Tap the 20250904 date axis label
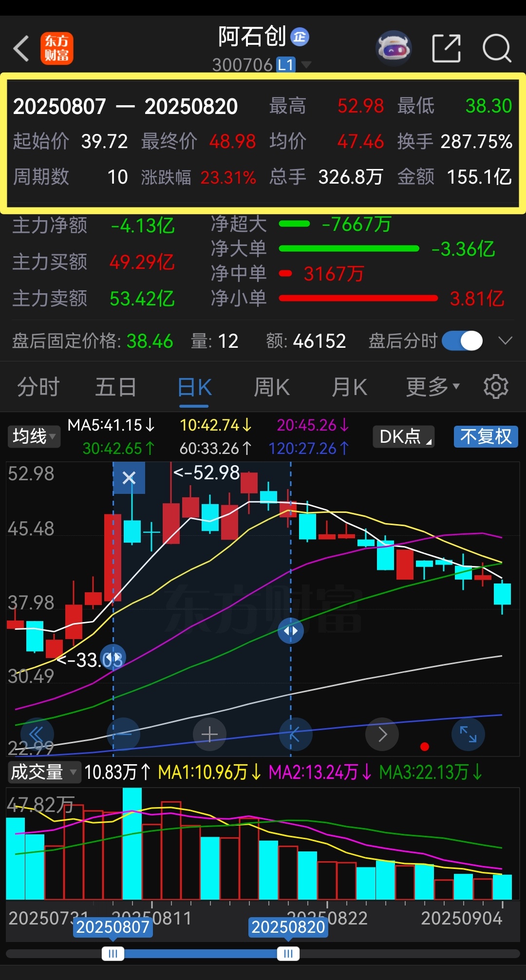The height and width of the screenshot is (980, 526). (462, 918)
